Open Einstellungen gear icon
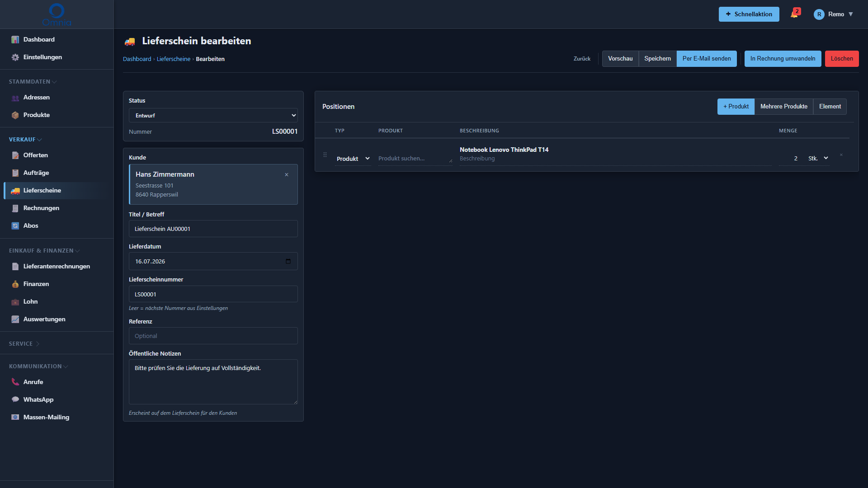This screenshot has height=488, width=868. click(15, 57)
